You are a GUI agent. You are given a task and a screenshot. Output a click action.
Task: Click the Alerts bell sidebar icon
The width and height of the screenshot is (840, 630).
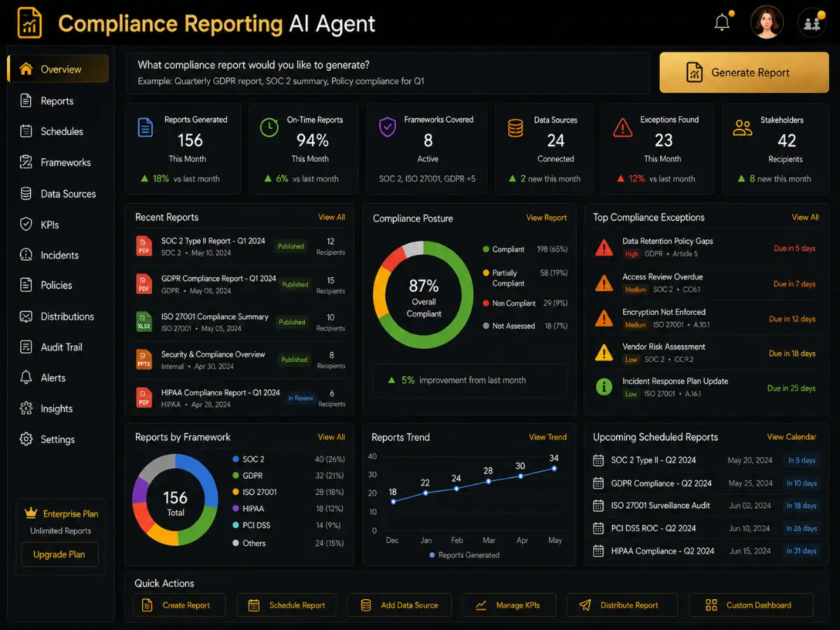pyautogui.click(x=26, y=377)
